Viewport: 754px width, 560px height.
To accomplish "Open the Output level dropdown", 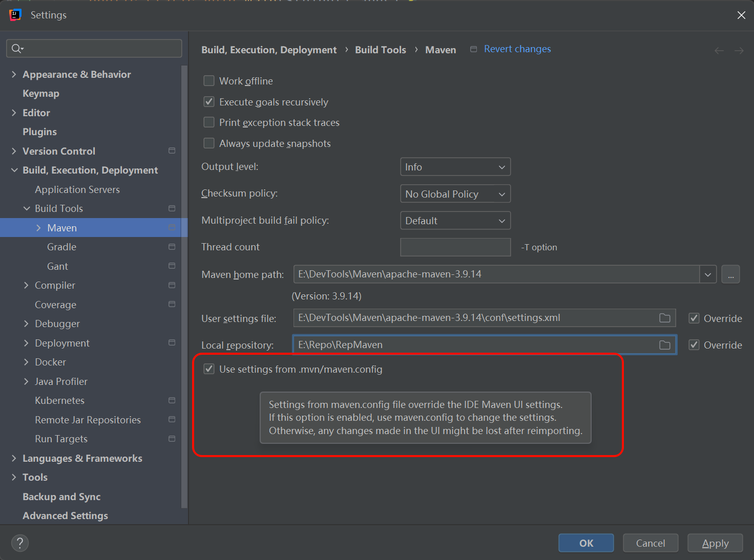I will coord(455,167).
